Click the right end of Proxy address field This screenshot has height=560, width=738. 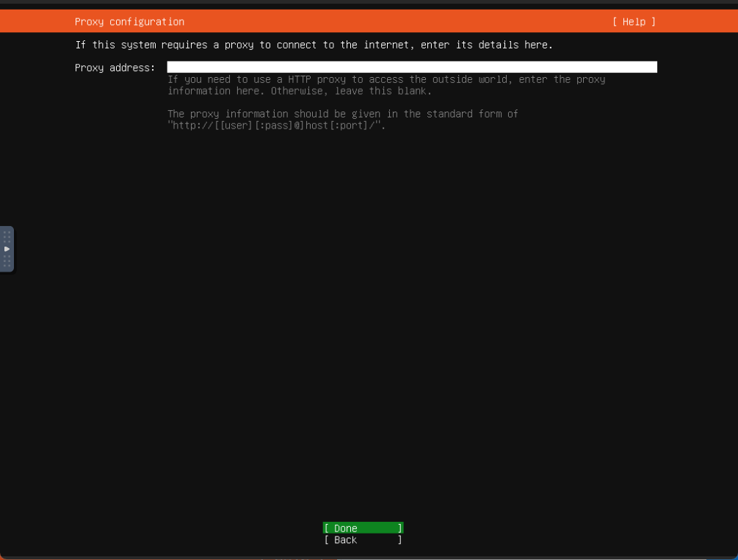pos(650,68)
